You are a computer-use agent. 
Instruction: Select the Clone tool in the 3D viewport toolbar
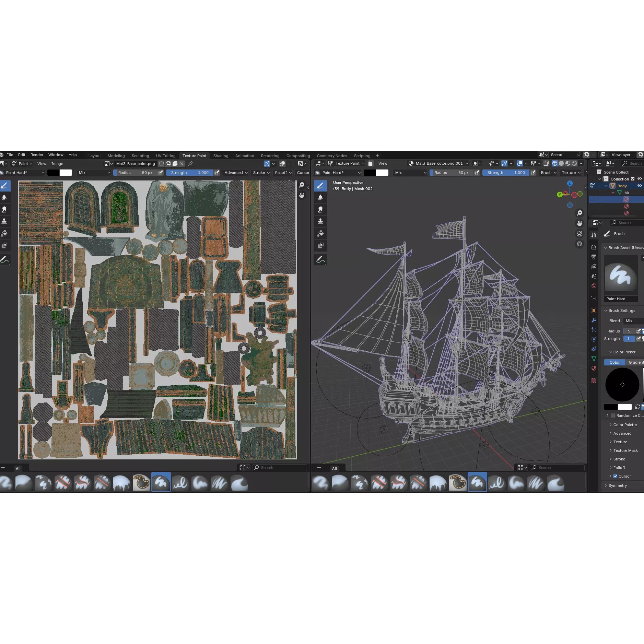[321, 221]
